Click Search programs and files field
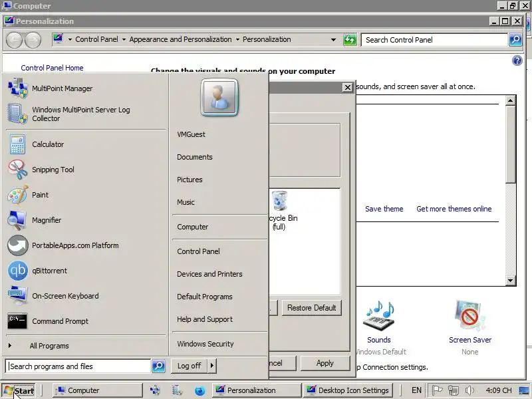This screenshot has width=532, height=399. tap(78, 366)
